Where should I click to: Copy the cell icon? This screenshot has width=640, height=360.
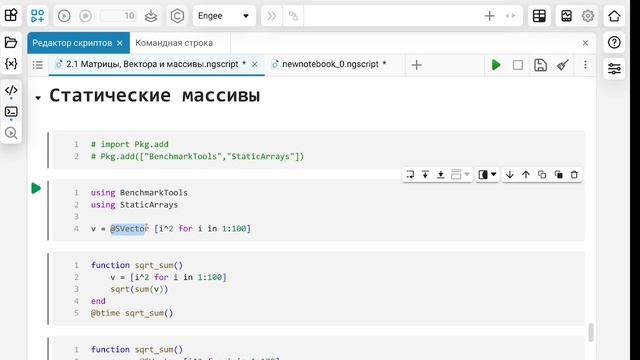click(x=542, y=175)
